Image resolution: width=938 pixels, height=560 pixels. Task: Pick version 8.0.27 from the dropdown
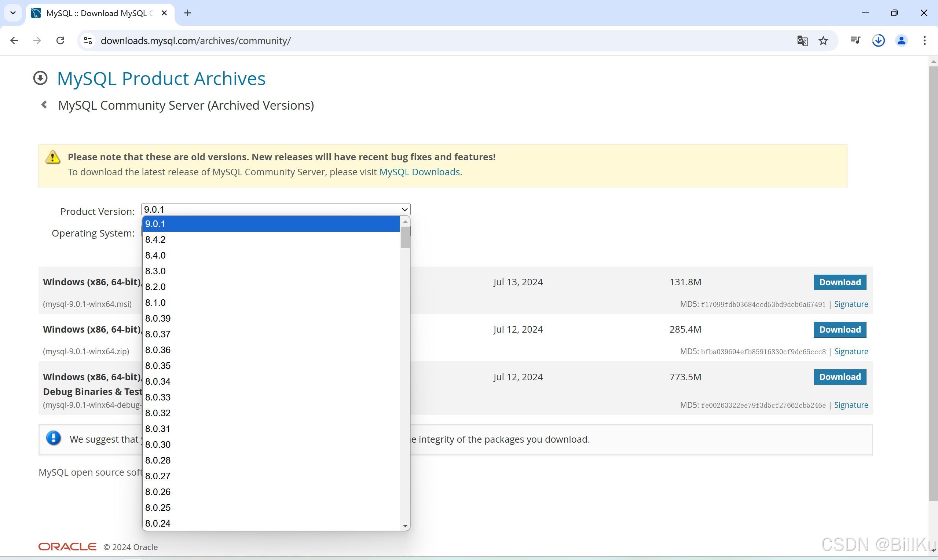point(271,476)
